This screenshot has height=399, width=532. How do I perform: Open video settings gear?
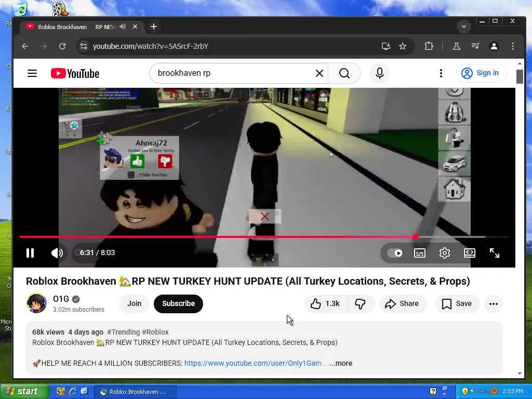tap(445, 253)
